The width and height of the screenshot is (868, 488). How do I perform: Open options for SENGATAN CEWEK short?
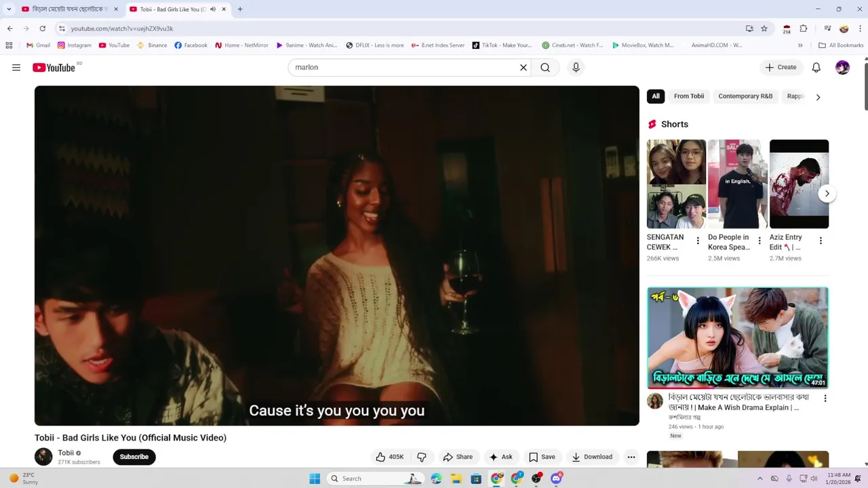(x=698, y=241)
